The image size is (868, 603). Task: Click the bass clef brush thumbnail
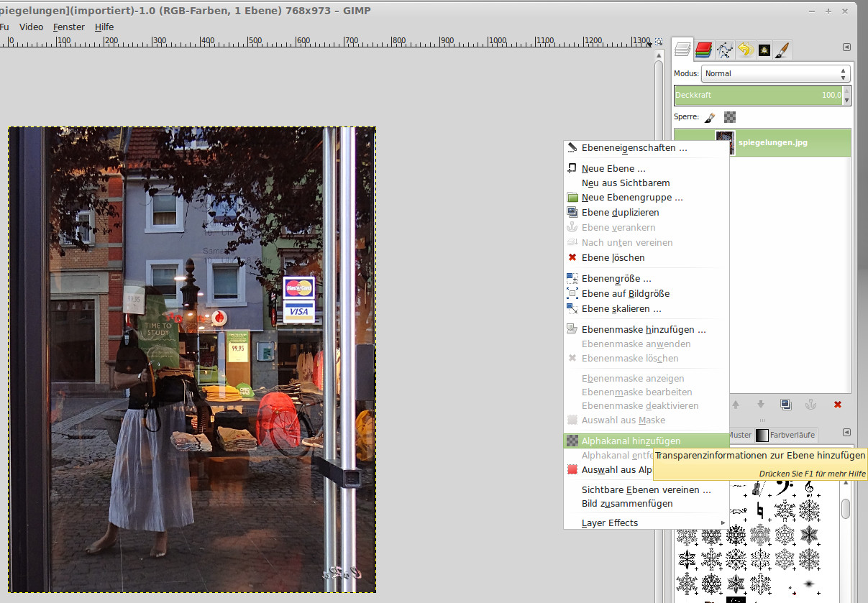[785, 488]
